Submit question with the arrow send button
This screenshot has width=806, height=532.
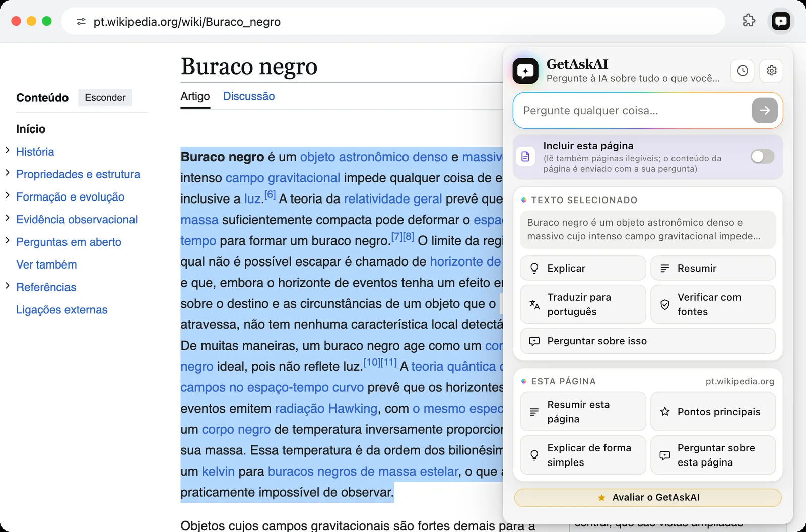(765, 110)
